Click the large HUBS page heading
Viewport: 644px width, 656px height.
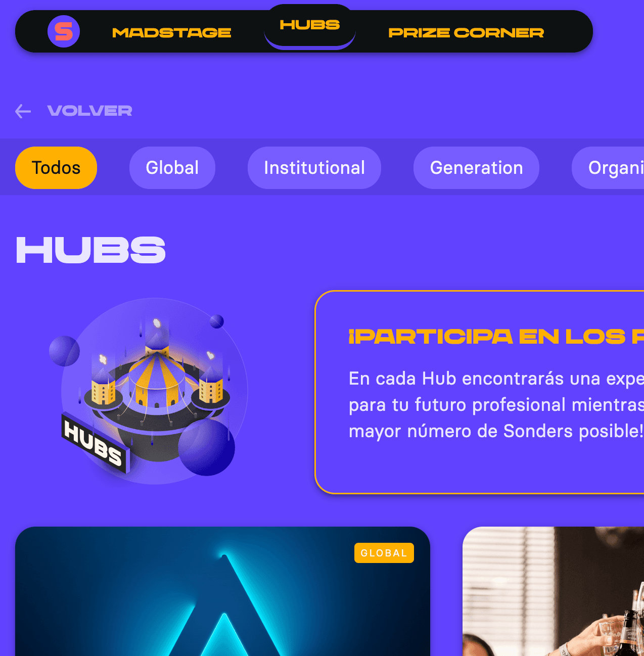pyautogui.click(x=91, y=250)
